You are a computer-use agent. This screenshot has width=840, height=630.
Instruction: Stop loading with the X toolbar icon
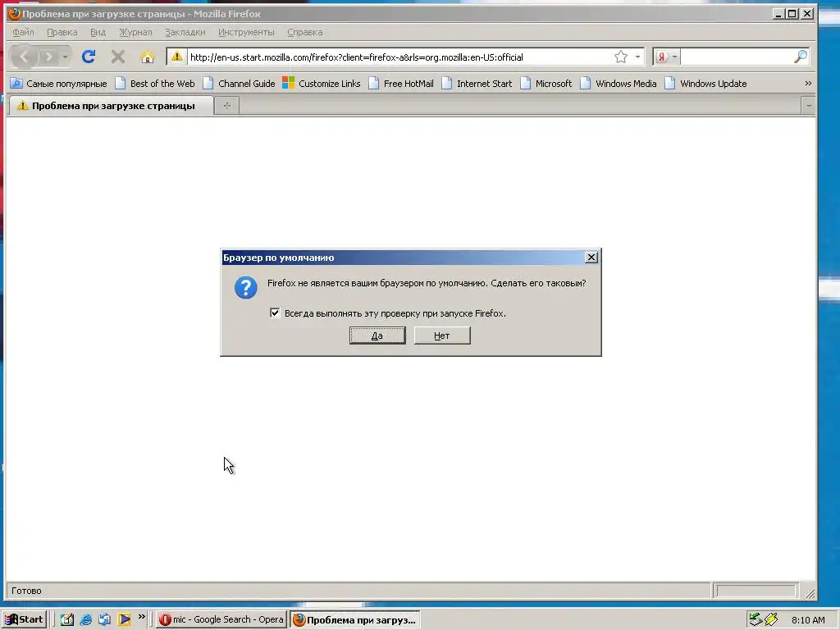(x=118, y=57)
